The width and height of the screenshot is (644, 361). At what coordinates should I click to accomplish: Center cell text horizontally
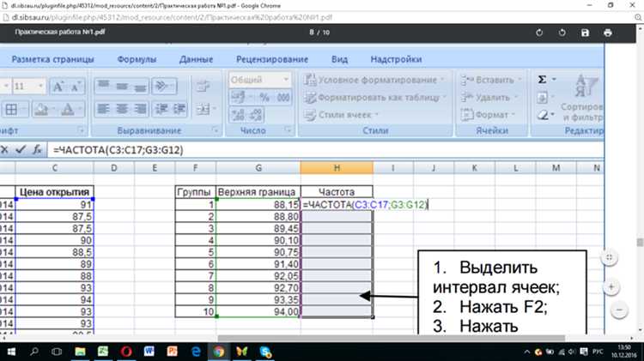(122, 109)
